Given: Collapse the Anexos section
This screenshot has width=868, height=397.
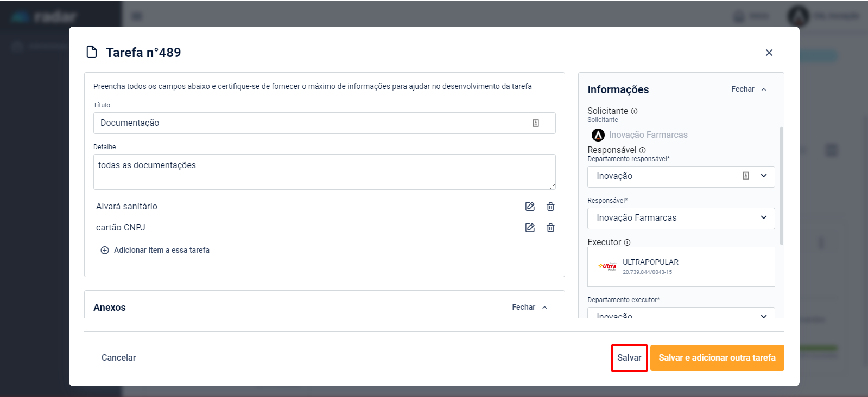Looking at the screenshot, I should (529, 308).
